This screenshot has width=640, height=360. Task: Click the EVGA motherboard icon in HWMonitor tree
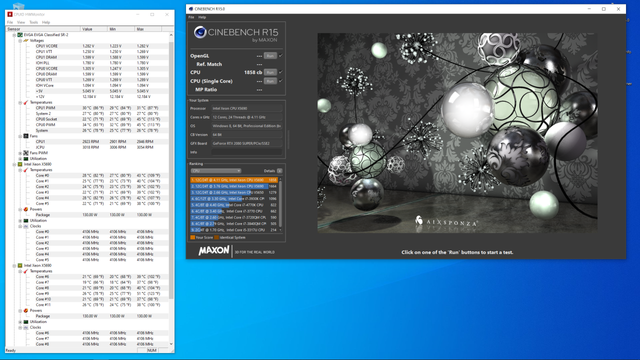20,35
